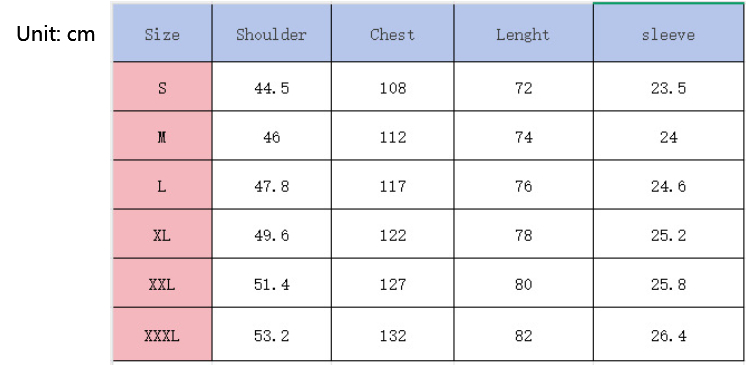
Task: Click sleeve value 25.2 cell
Action: [x=668, y=234]
